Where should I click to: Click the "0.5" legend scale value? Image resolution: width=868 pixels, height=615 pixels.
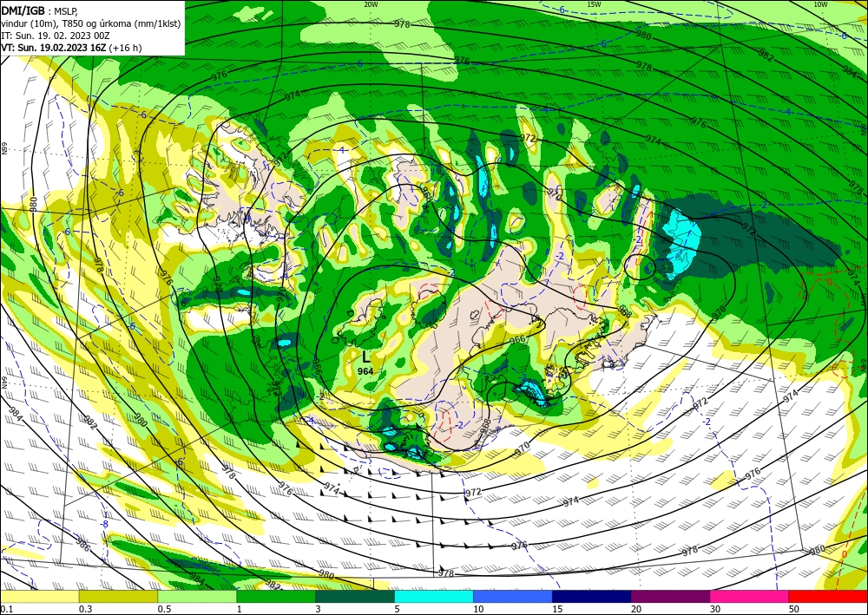(164, 609)
